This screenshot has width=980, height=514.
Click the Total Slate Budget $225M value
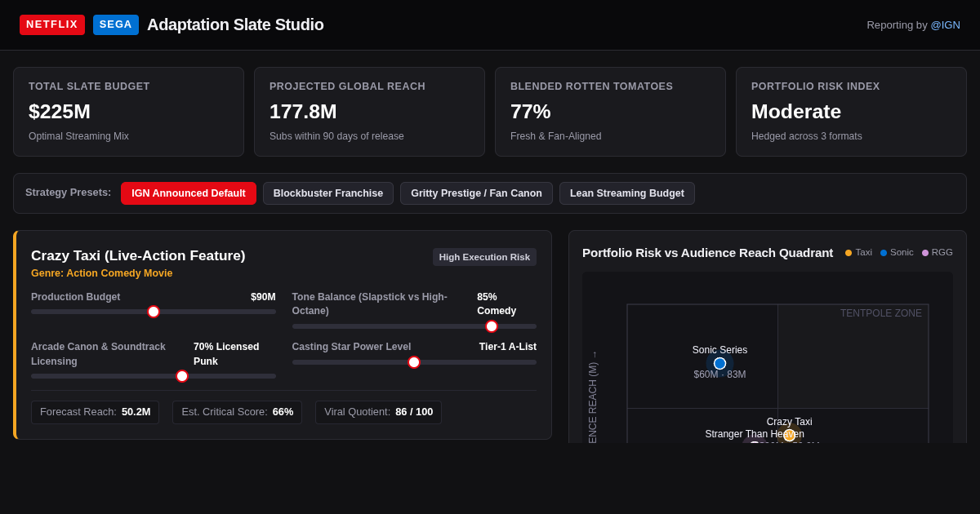[60, 112]
